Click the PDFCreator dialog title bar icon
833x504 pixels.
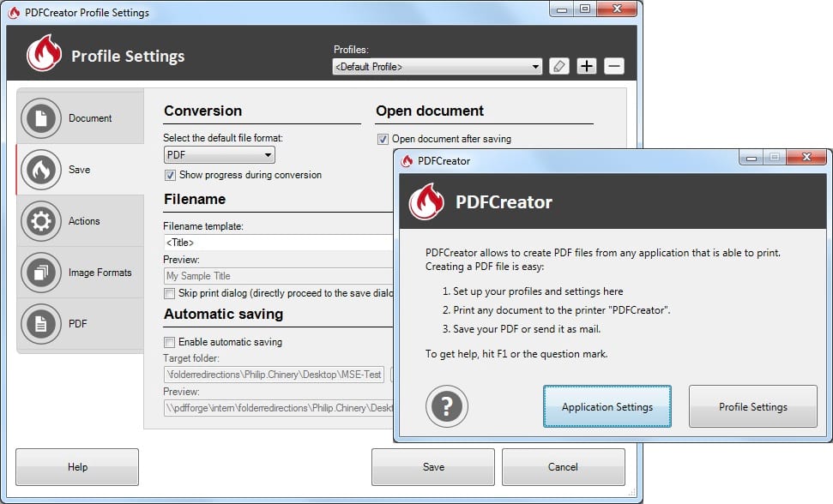click(x=407, y=161)
